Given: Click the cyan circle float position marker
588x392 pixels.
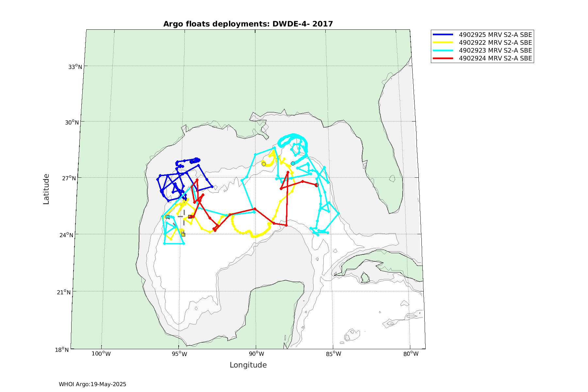Looking at the screenshot, I should pos(293,163).
